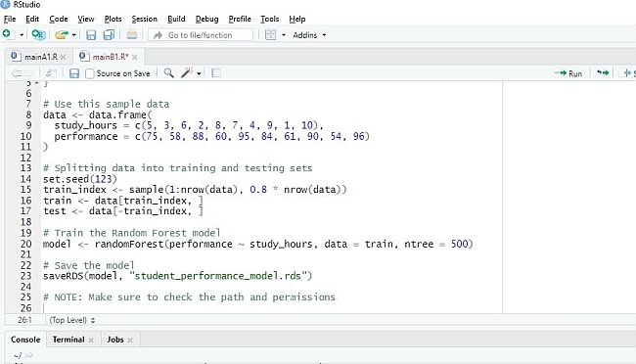Click the Create a project icon
This screenshot has width=636, height=364.
click(38, 34)
